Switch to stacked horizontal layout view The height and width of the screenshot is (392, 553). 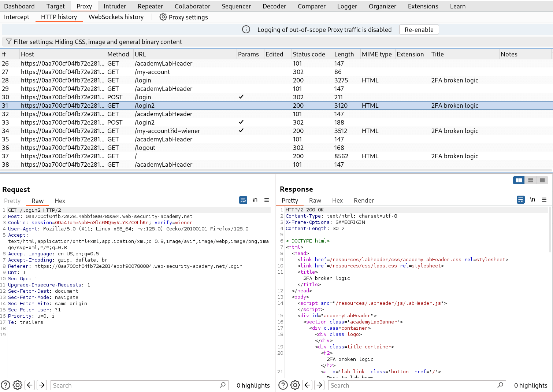(530, 180)
